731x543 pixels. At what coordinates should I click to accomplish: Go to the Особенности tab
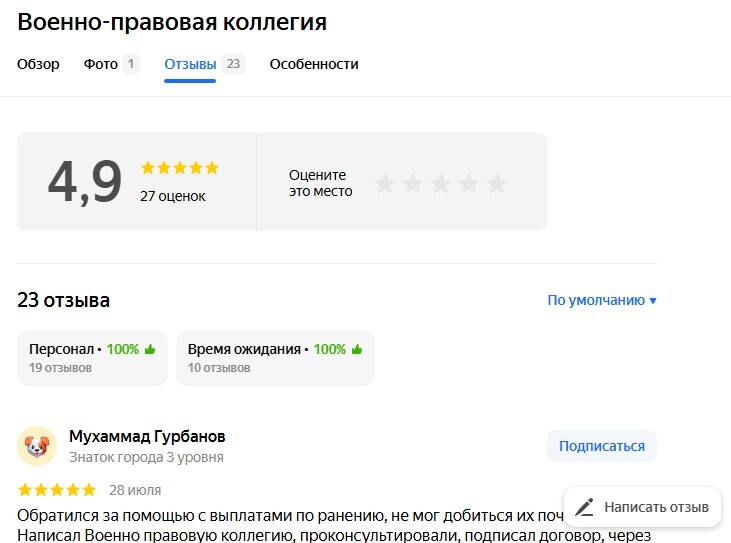[x=314, y=64]
